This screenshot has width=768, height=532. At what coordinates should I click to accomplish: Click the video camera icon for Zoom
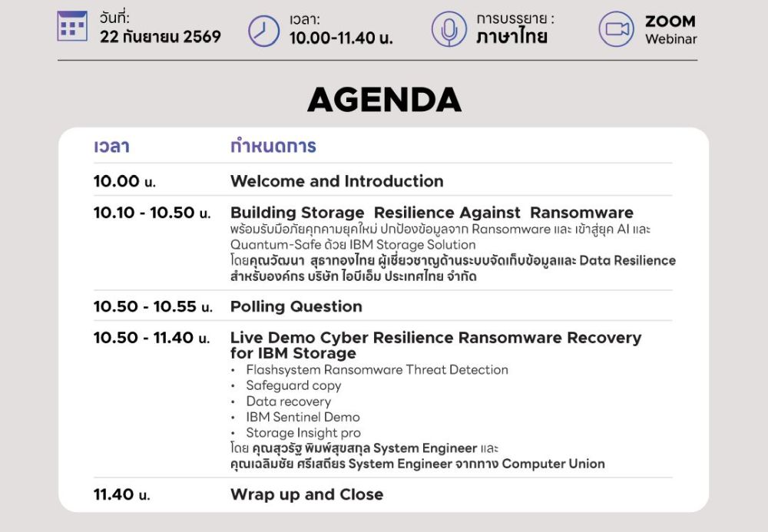tap(617, 29)
